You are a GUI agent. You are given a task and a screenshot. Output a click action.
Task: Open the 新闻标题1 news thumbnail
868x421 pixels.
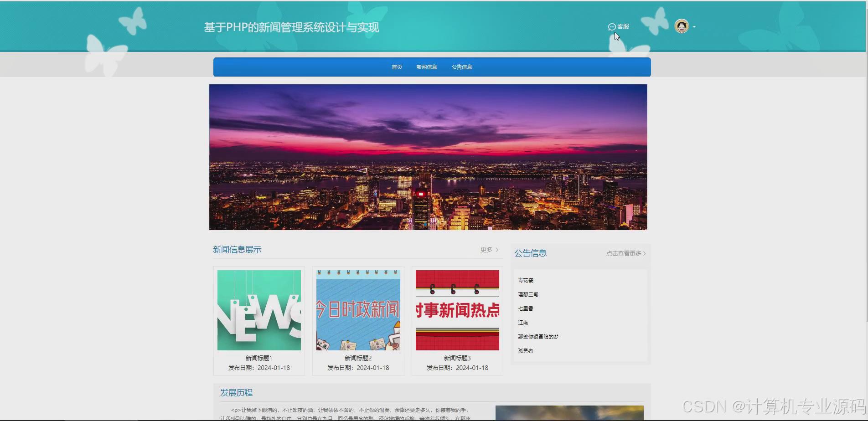tap(258, 309)
